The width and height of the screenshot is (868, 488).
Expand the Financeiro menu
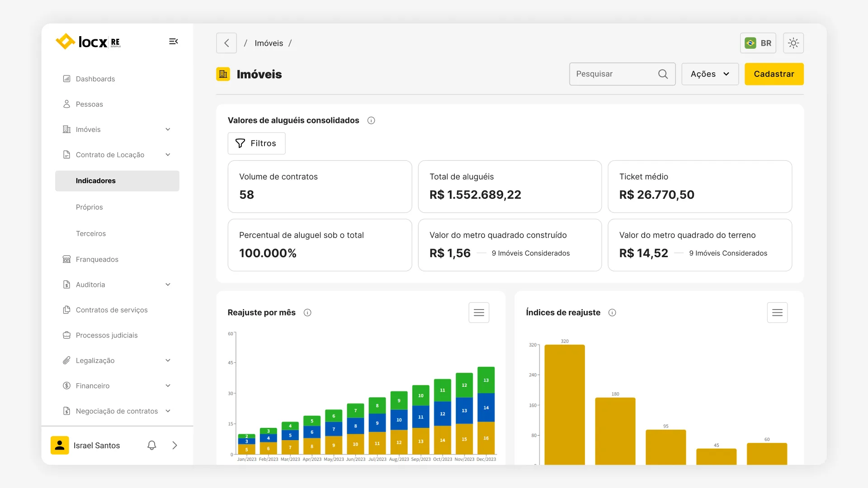tap(93, 385)
